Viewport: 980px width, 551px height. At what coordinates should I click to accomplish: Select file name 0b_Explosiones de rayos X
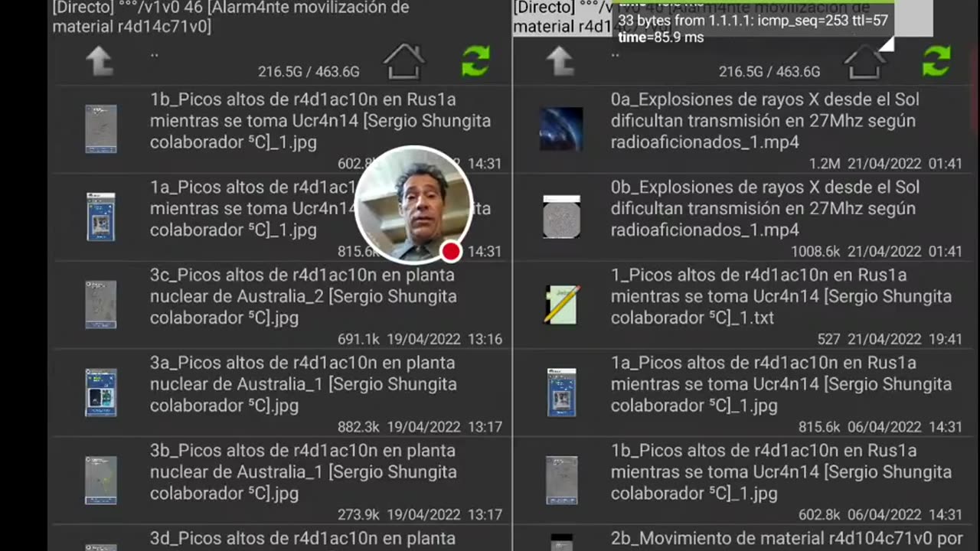click(x=765, y=209)
